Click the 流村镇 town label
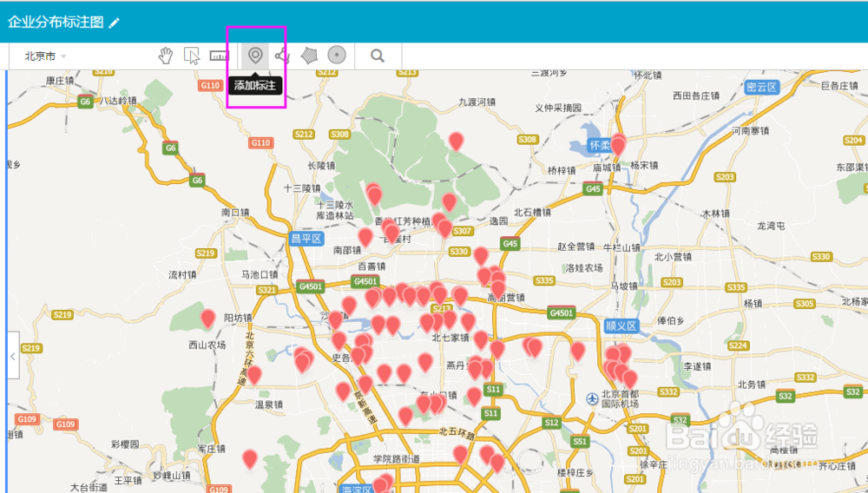868x493 pixels. coord(182,274)
